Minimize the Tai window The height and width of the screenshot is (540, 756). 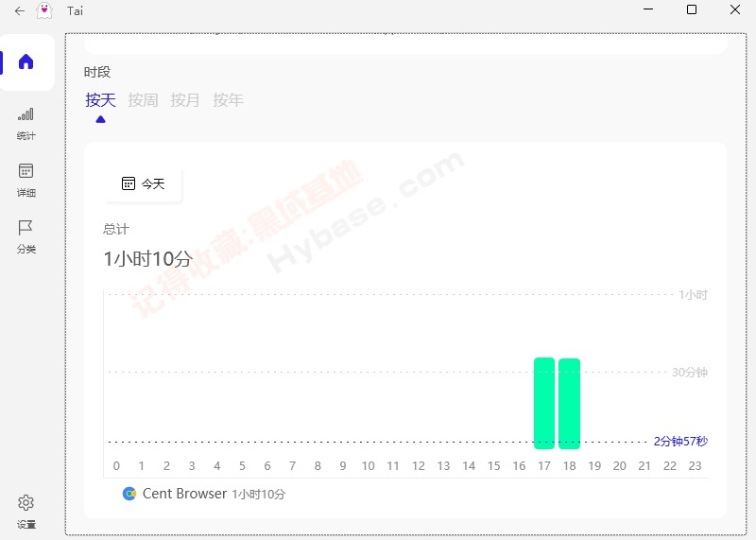pyautogui.click(x=648, y=9)
